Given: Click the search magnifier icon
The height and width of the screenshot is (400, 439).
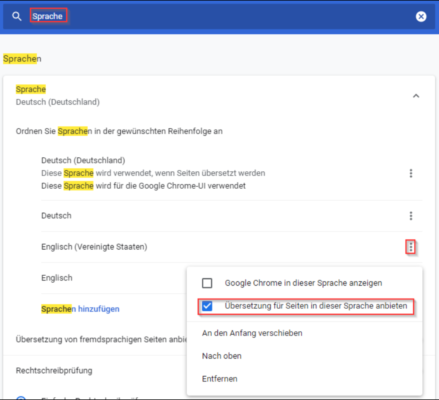Looking at the screenshot, I should 17,16.
